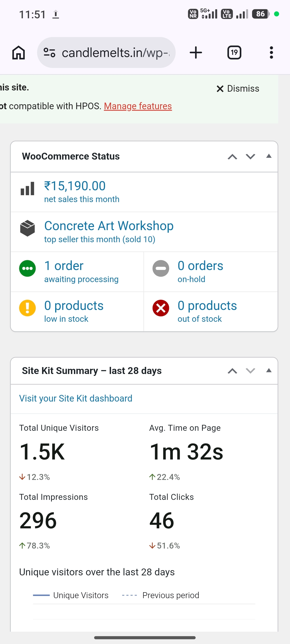Click the net sales bar chart icon

pos(27,188)
